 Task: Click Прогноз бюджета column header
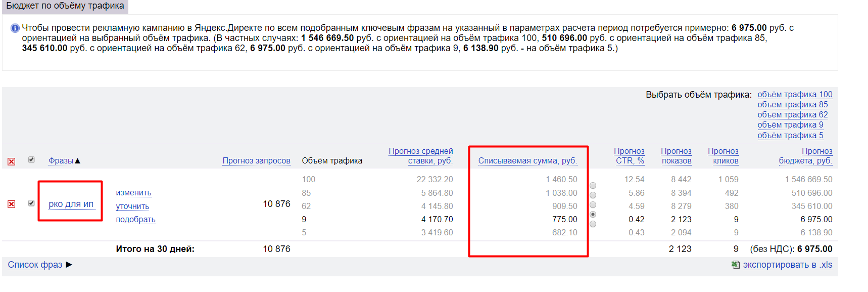(x=805, y=156)
